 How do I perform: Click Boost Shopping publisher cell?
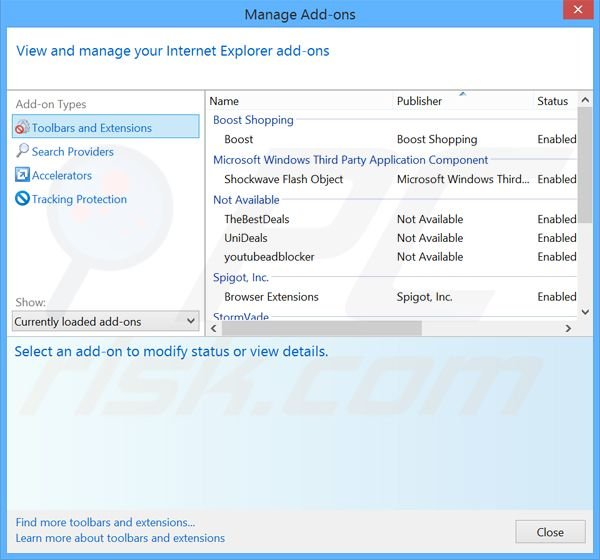(x=437, y=139)
